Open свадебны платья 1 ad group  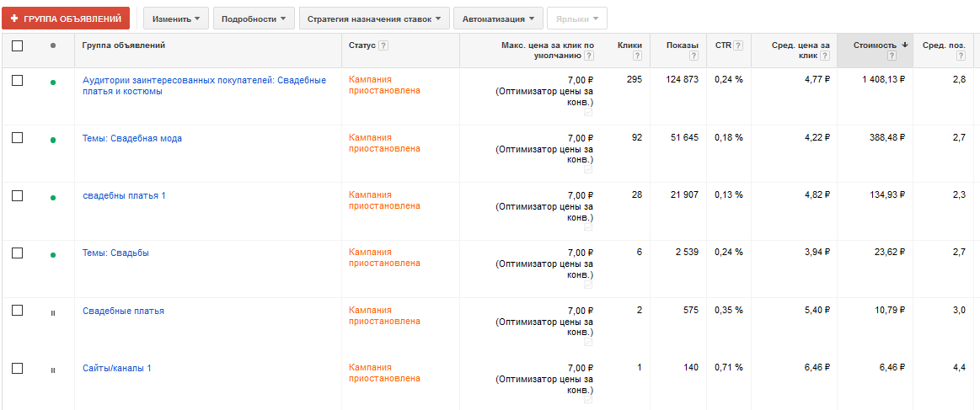[125, 196]
